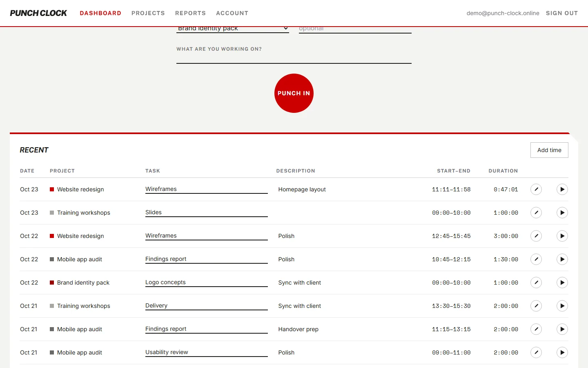Viewport: 588px width, 368px height.
Task: Click the Findings report task on Oct 22
Action: [207, 259]
